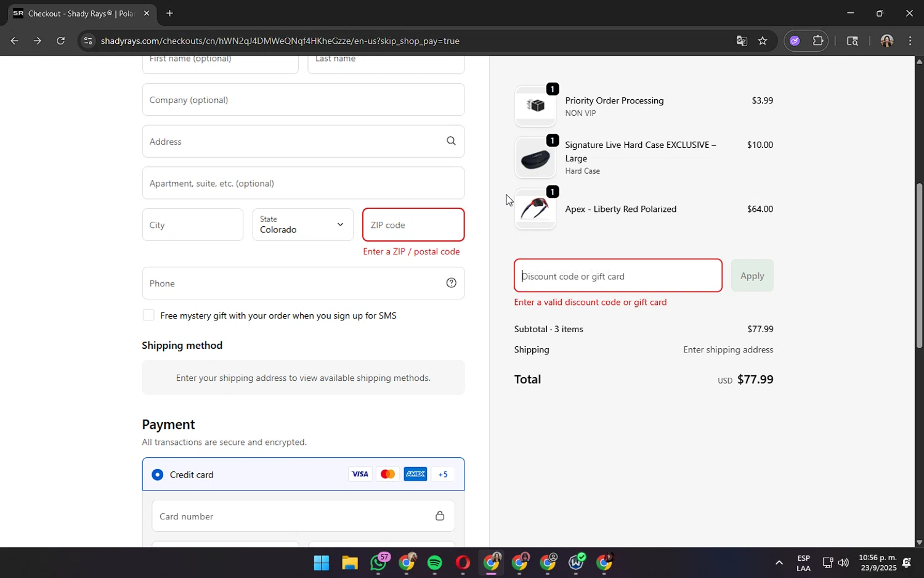Viewport: 924px width, 578px height.
Task: Click the browser address bar URL
Action: click(x=280, y=41)
